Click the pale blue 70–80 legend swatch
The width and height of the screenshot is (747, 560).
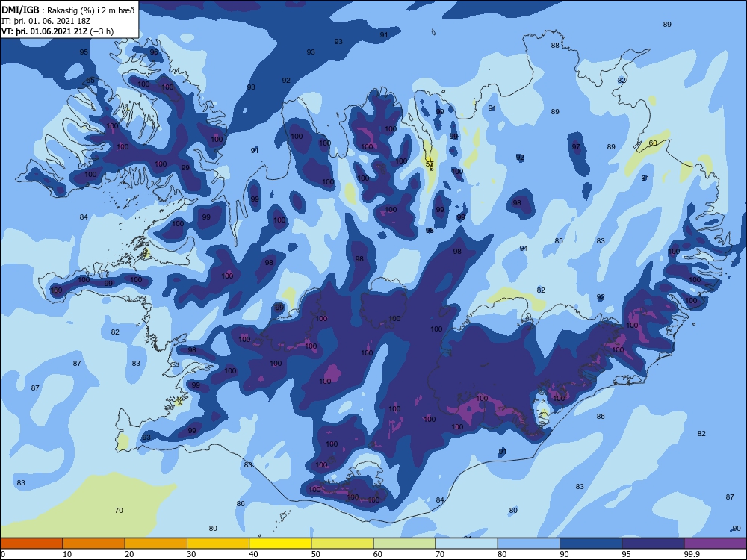pos(467,544)
